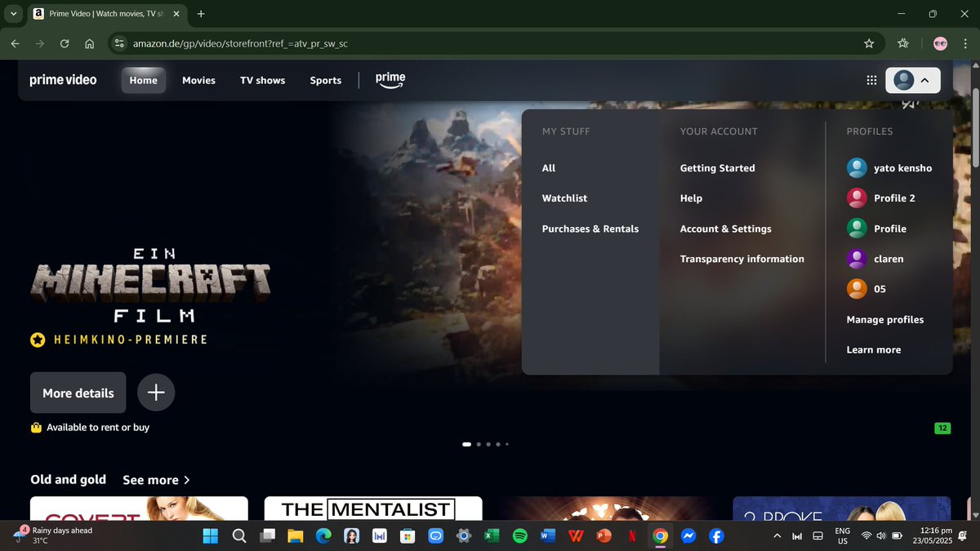Open the Movies tab
Image resolution: width=980 pixels, height=551 pixels.
coord(198,80)
